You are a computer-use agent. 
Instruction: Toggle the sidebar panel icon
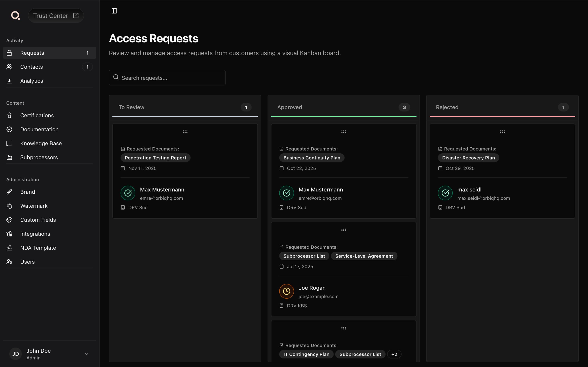pos(114,11)
